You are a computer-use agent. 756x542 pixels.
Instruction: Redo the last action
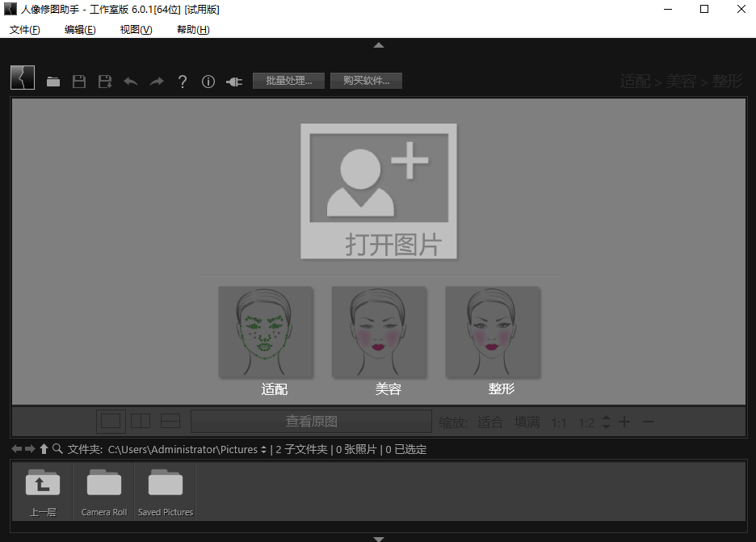point(156,81)
